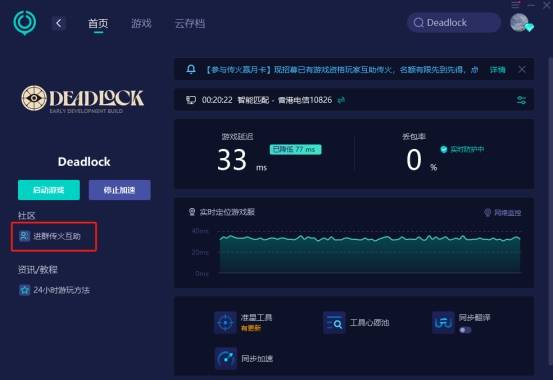Click the location pin next to 实时定位游戏服

coord(192,212)
